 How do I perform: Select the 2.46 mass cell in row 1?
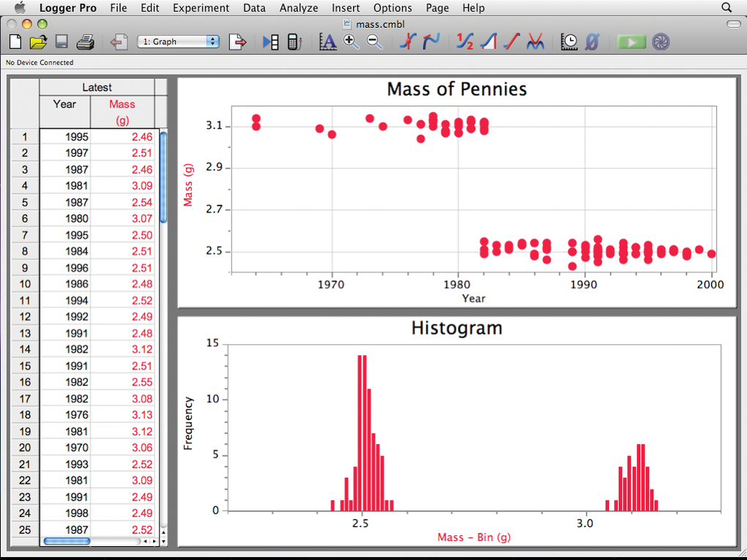tap(122, 137)
